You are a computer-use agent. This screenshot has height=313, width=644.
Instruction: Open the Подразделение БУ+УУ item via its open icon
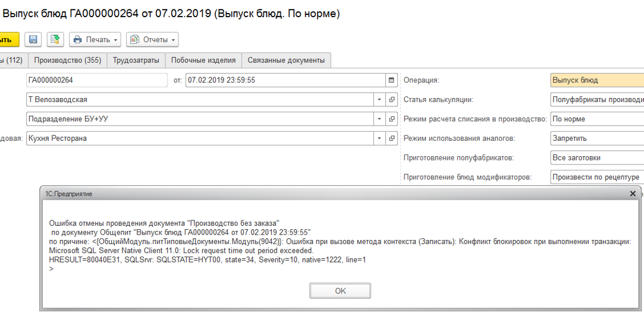pos(392,119)
